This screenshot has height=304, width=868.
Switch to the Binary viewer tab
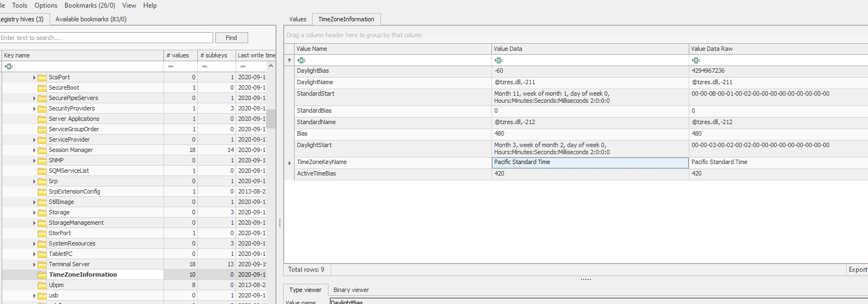(351, 290)
